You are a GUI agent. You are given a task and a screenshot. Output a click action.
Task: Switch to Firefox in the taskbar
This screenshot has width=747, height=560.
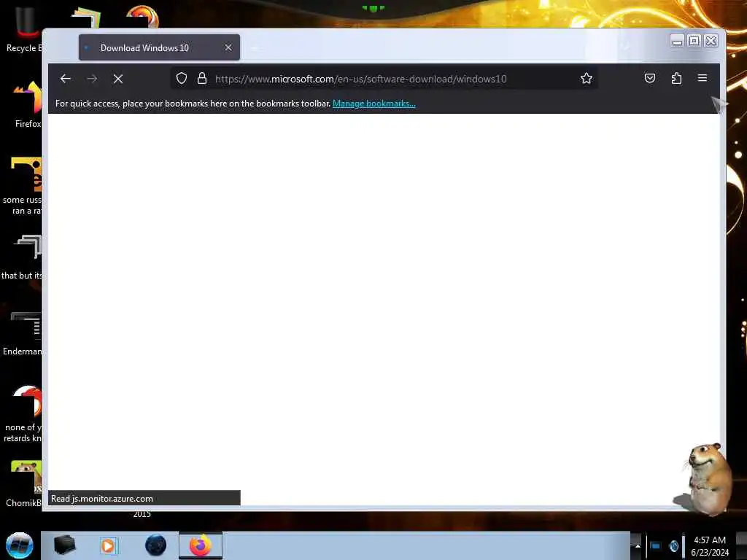(x=201, y=545)
